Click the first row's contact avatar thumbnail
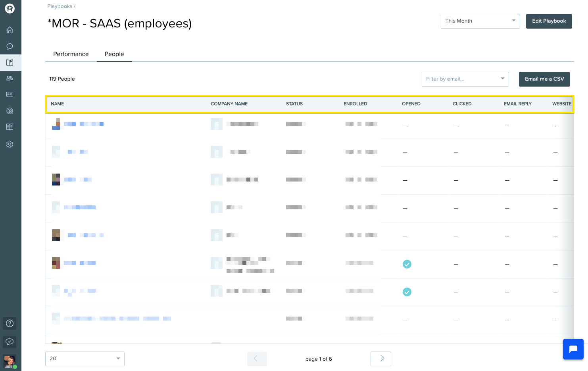 (56, 124)
